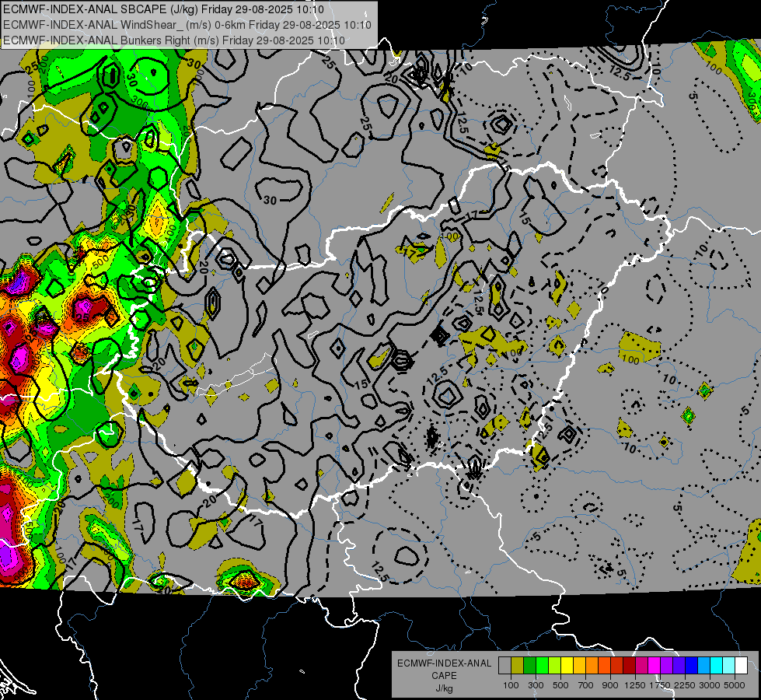Click the 700 value under legend bar

(586, 685)
